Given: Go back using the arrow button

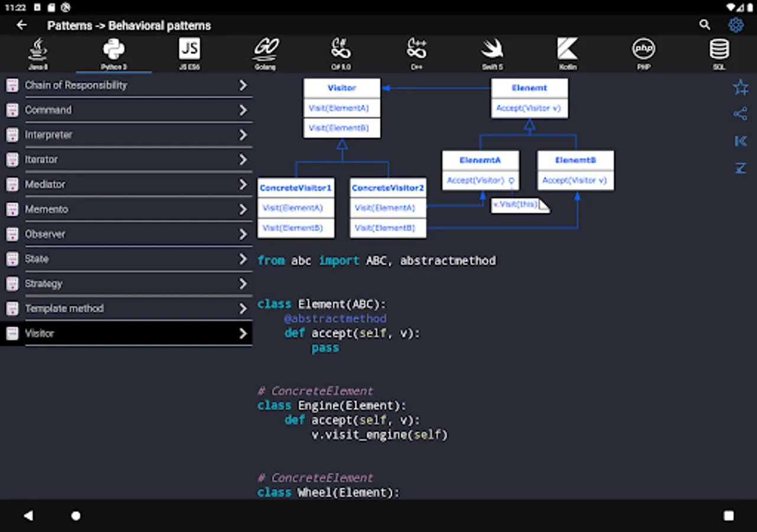Looking at the screenshot, I should coord(22,25).
